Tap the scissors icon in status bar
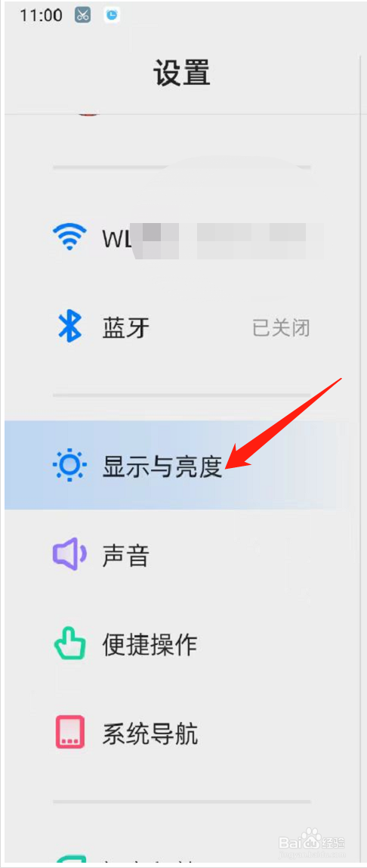The height and width of the screenshot is (868, 367). (x=83, y=15)
